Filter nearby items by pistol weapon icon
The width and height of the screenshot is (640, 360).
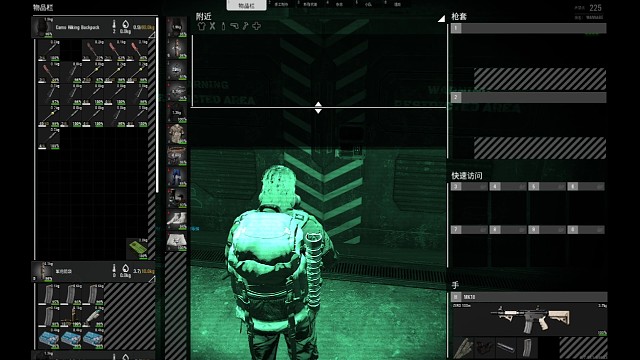234,26
